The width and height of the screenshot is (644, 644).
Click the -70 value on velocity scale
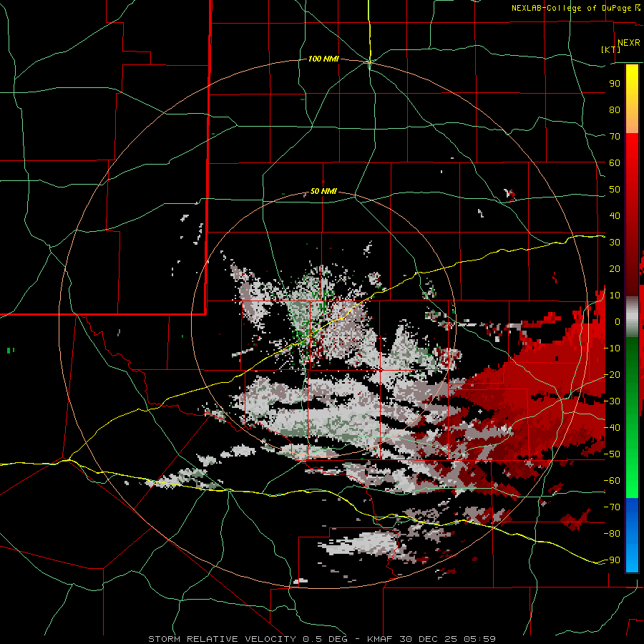(x=612, y=507)
